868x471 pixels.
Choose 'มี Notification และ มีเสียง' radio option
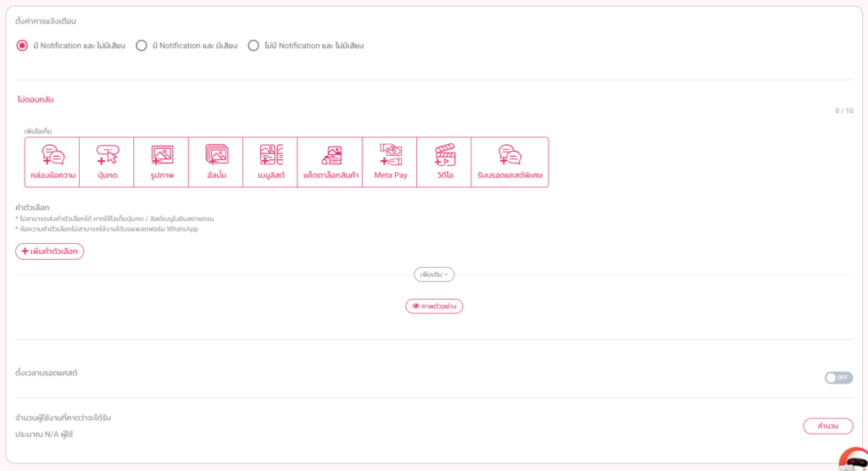coord(142,46)
